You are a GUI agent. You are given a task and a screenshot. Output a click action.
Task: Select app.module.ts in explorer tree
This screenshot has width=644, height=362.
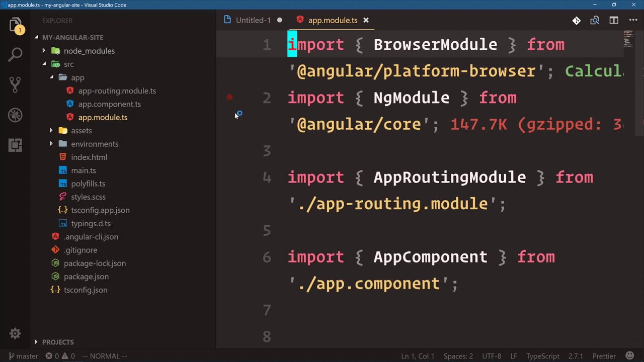103,117
